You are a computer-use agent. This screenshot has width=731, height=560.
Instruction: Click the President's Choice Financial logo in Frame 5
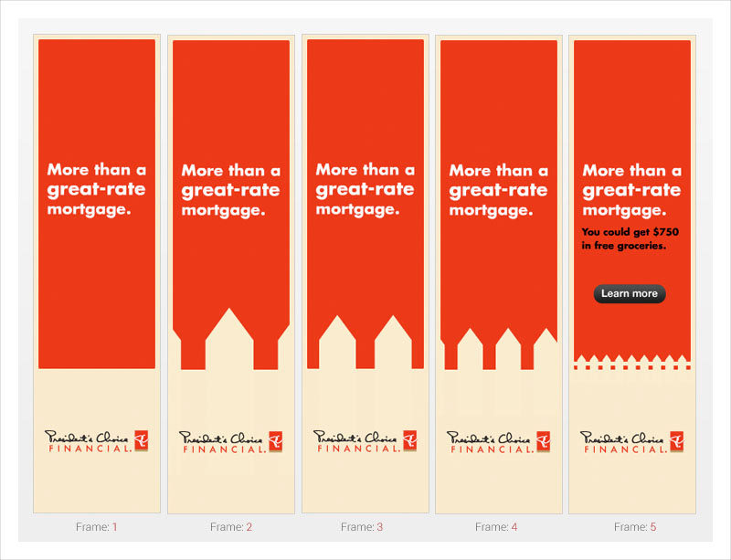pyautogui.click(x=631, y=441)
